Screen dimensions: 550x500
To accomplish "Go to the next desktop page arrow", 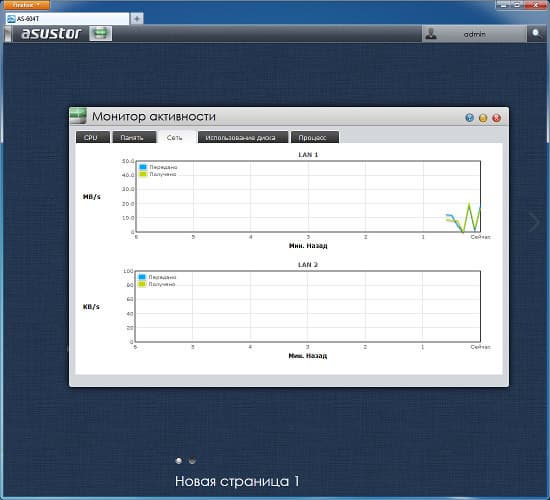I will [534, 222].
